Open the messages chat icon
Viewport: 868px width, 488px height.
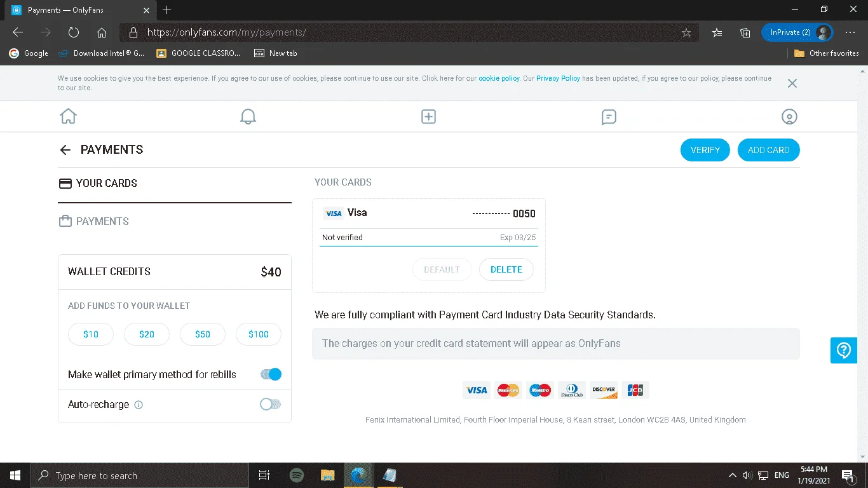(x=609, y=117)
